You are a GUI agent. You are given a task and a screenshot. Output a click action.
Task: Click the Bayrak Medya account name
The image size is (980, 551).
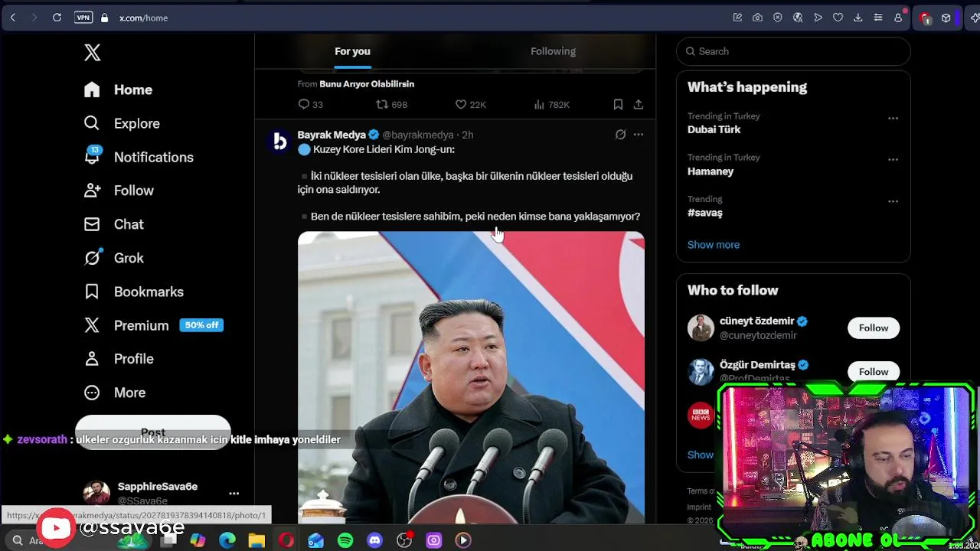(x=332, y=135)
